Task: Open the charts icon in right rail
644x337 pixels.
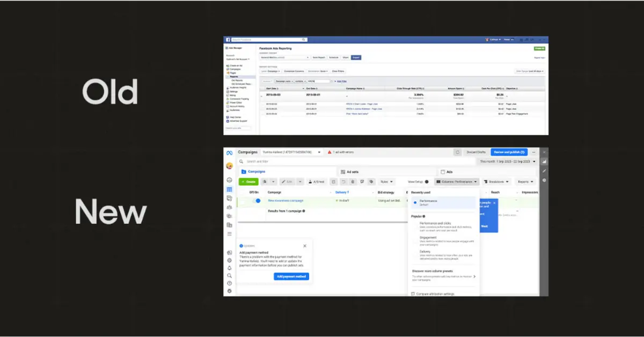Action: 544,162
